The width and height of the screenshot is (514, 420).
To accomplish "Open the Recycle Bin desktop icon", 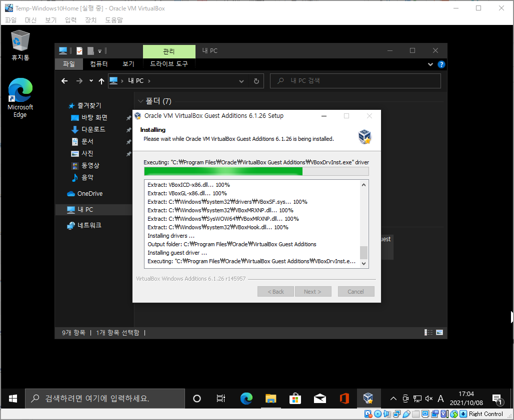I will click(20, 45).
